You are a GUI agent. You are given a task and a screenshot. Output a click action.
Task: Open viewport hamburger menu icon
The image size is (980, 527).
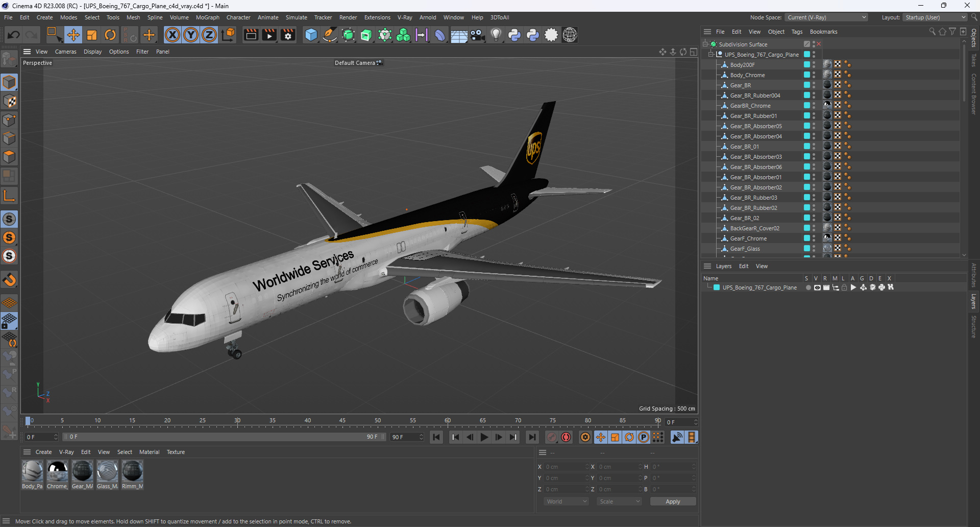pyautogui.click(x=27, y=52)
